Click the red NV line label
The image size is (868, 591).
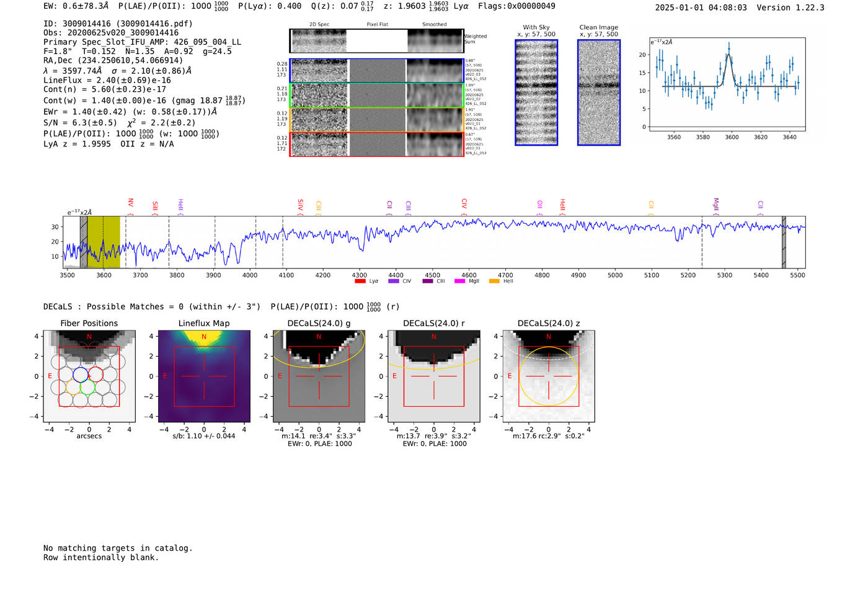(x=131, y=203)
